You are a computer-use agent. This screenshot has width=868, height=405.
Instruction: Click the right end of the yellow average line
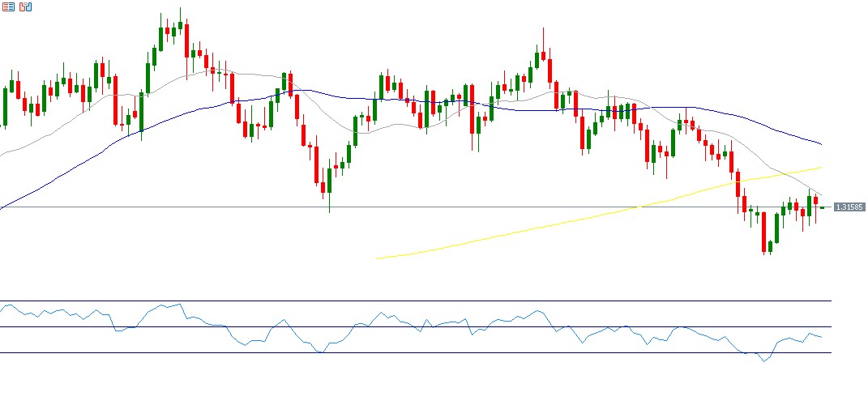(x=821, y=167)
